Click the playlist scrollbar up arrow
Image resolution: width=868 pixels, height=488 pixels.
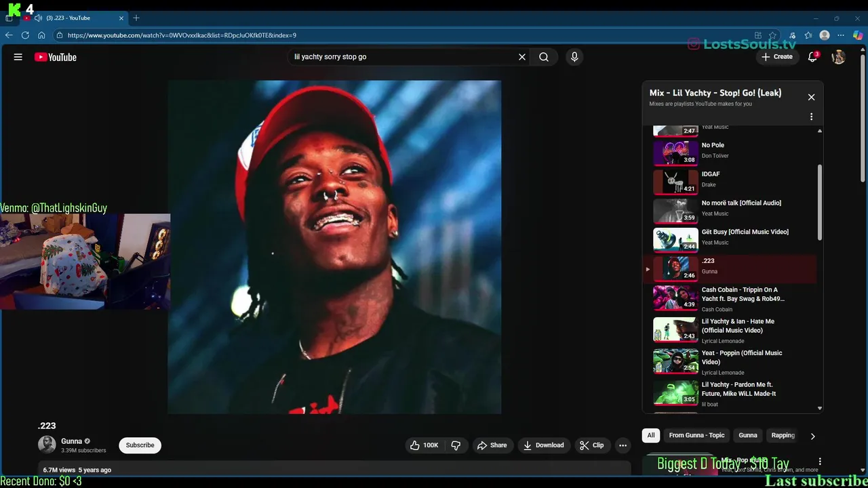(819, 130)
